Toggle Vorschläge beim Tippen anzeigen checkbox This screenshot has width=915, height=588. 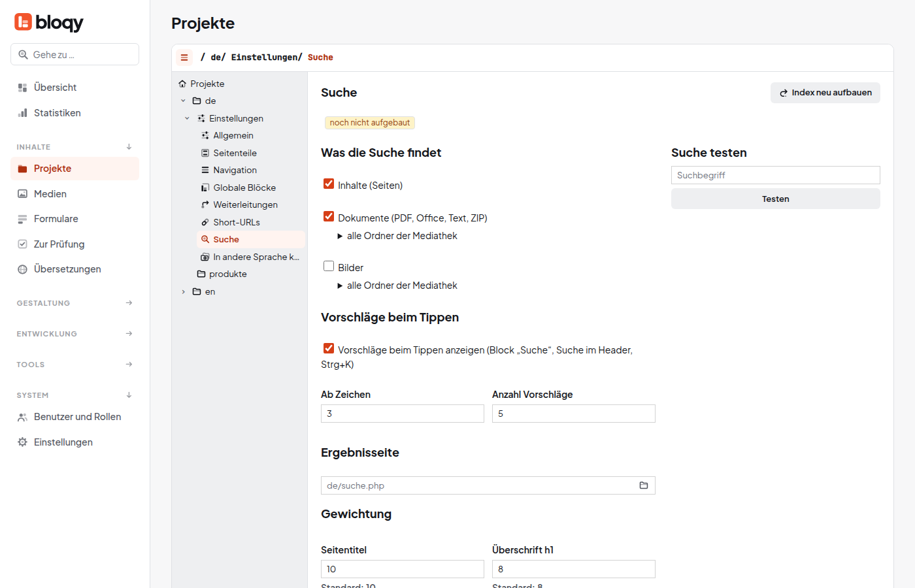coord(329,348)
